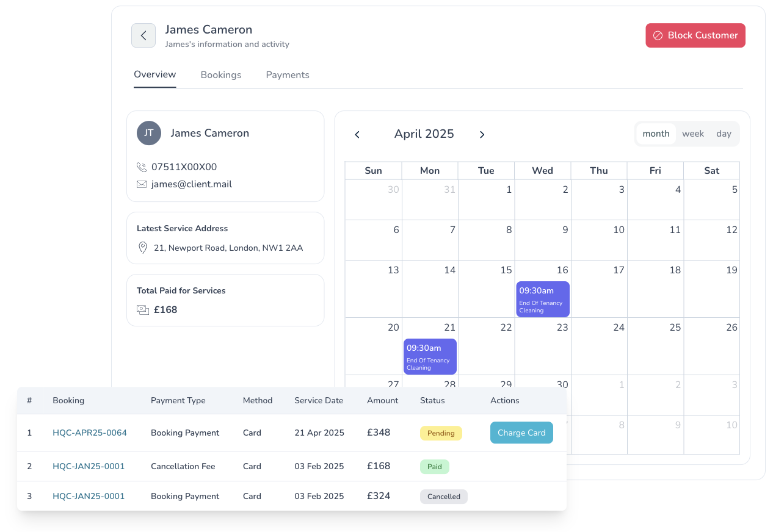Click the 21 Apr 2025 service date
This screenshot has height=532, width=773.
(x=319, y=433)
